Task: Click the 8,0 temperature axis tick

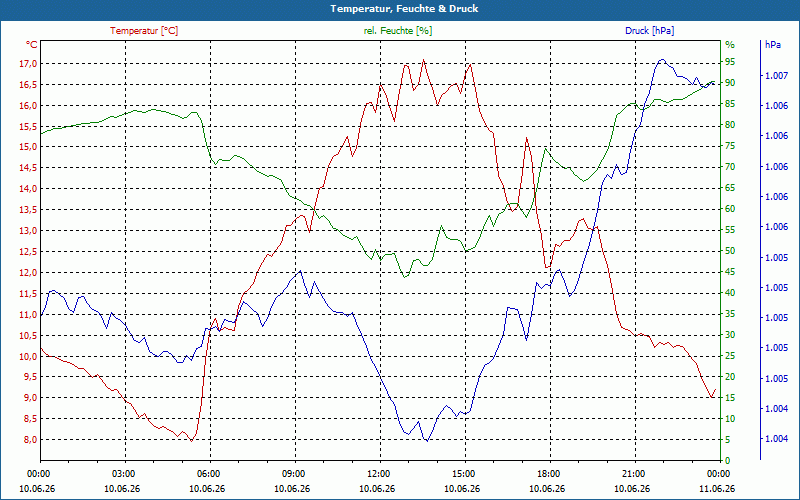Action: point(31,439)
